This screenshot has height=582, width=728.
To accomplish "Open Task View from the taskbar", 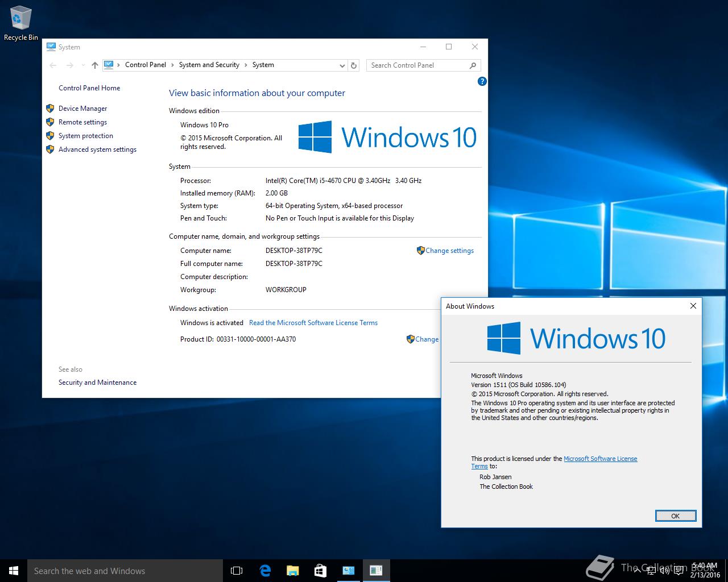I will (x=237, y=571).
